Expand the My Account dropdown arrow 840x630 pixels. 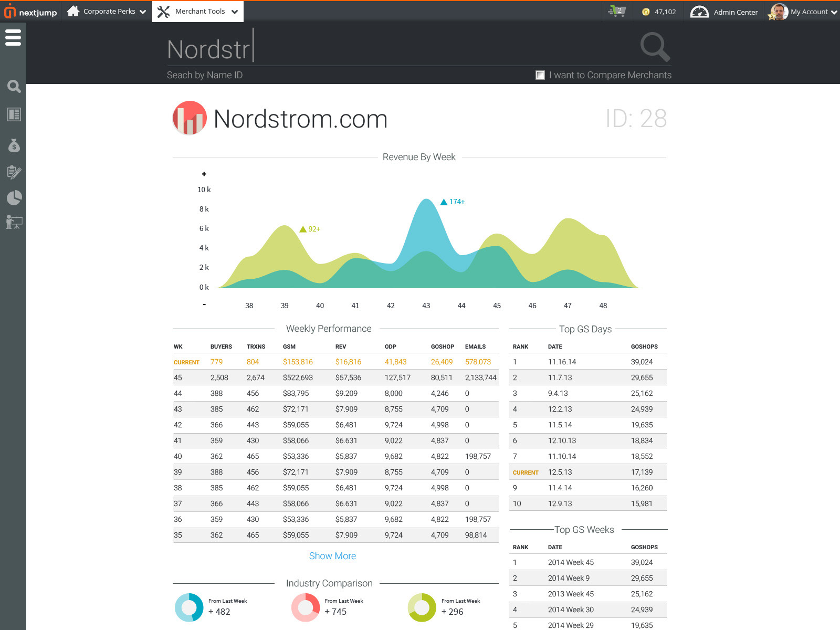tap(834, 12)
